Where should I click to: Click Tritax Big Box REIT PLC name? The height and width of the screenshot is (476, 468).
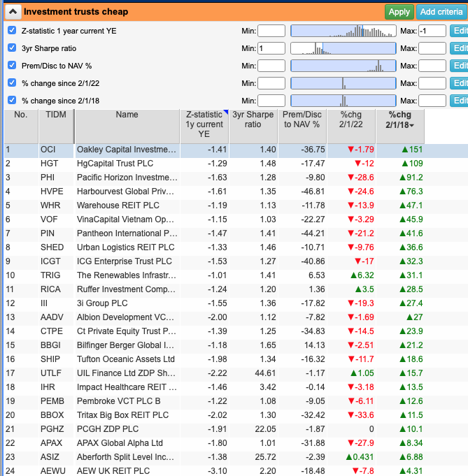click(x=123, y=414)
